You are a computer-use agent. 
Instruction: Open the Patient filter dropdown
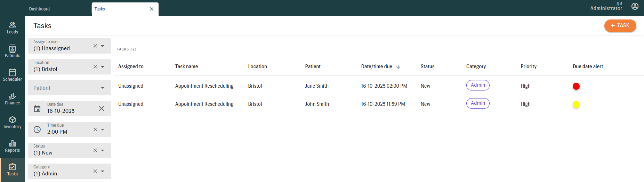coord(103,88)
